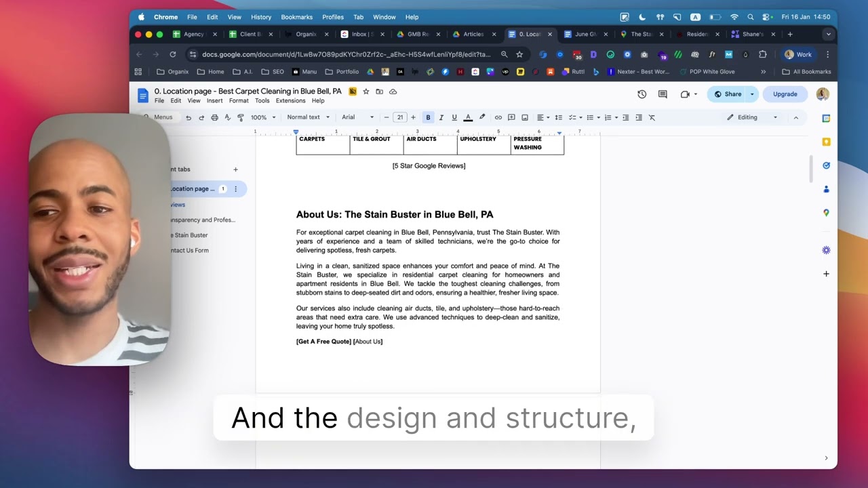Switch to the Articles browser tab
The width and height of the screenshot is (868, 488).
[473, 34]
